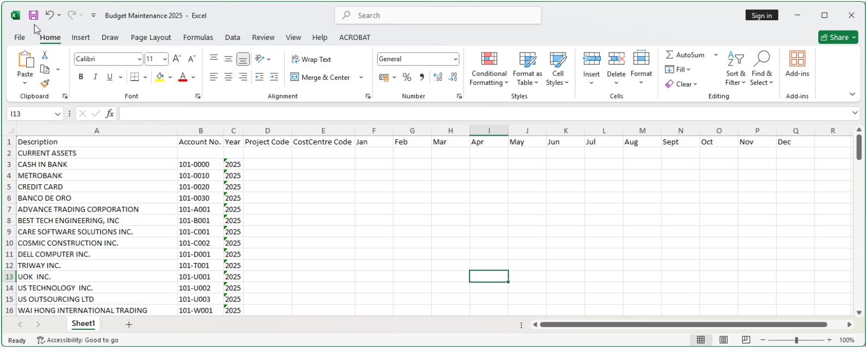The height and width of the screenshot is (350, 868).
Task: Switch to Page Layout view in status bar
Action: 724,341
